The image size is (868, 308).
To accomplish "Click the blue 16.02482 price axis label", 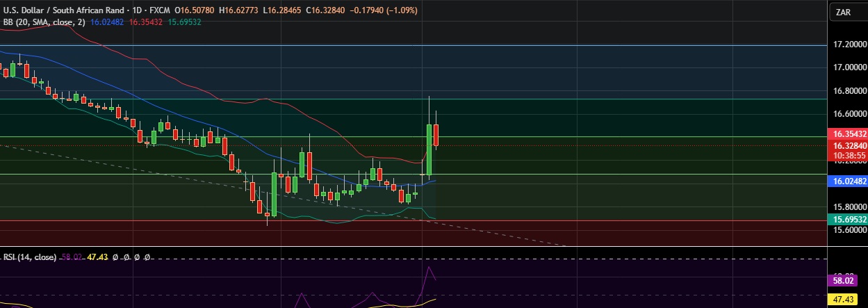I will pos(849,180).
